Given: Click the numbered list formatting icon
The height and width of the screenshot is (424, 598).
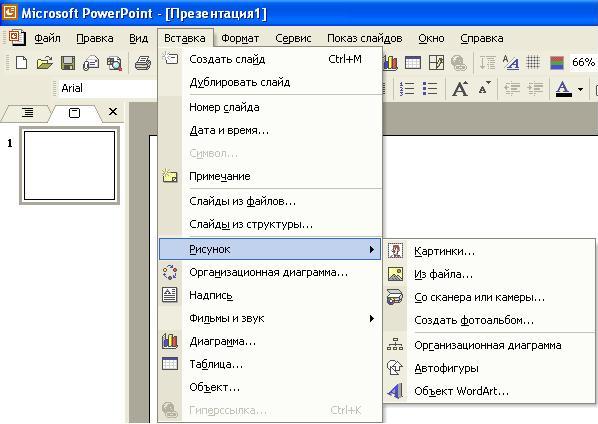Looking at the screenshot, I should [x=407, y=88].
